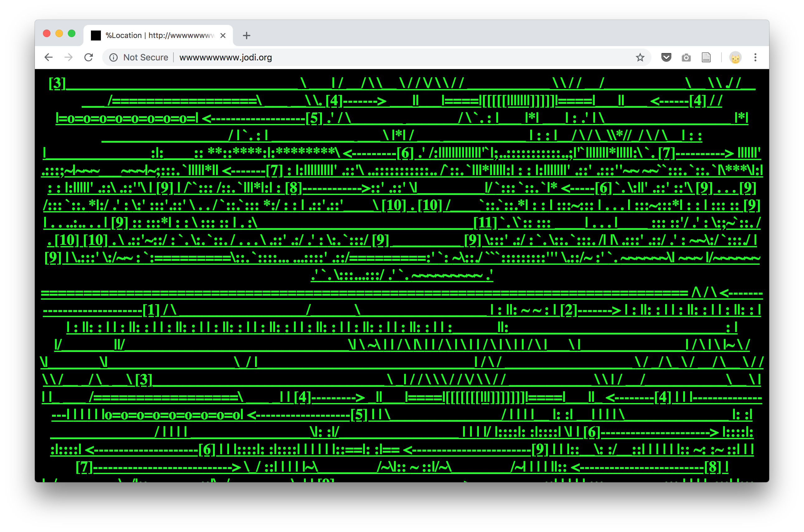Click the black favicon on the tab
The width and height of the screenshot is (804, 532).
96,35
